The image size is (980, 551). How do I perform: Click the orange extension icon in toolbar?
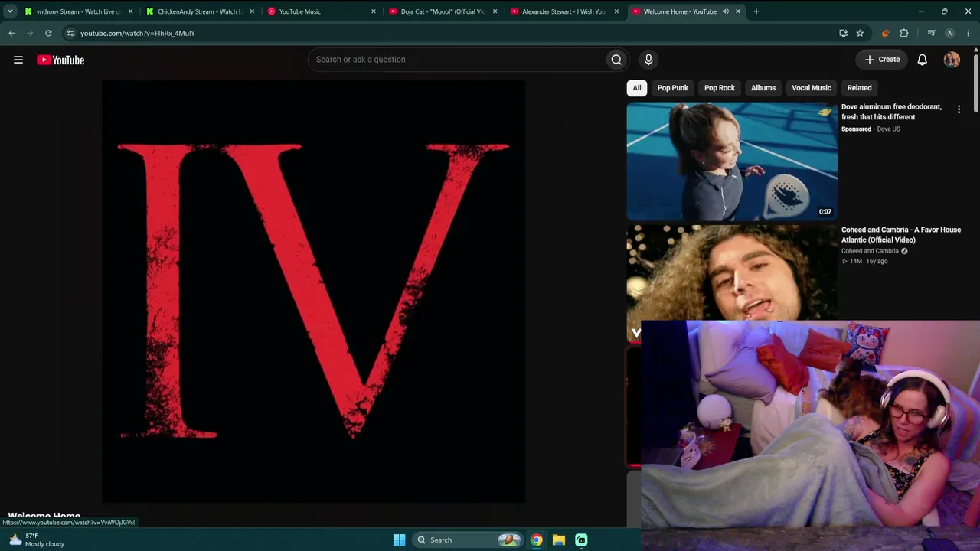[x=886, y=34]
